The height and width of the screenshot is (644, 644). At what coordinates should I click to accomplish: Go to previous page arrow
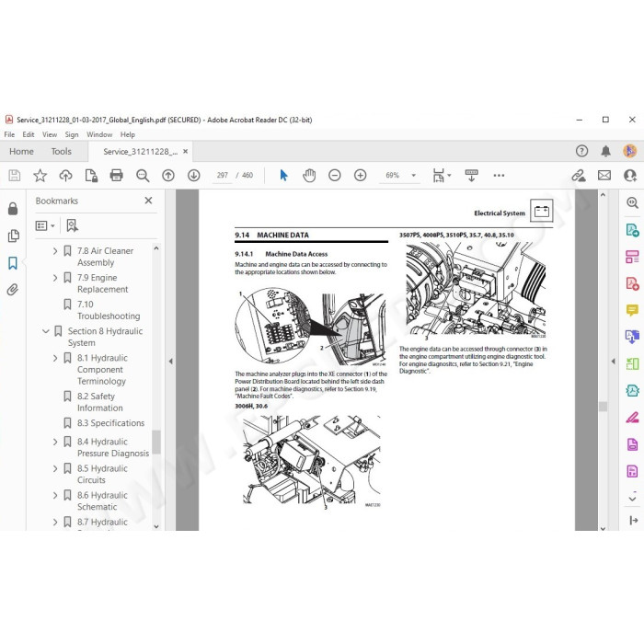pyautogui.click(x=168, y=176)
